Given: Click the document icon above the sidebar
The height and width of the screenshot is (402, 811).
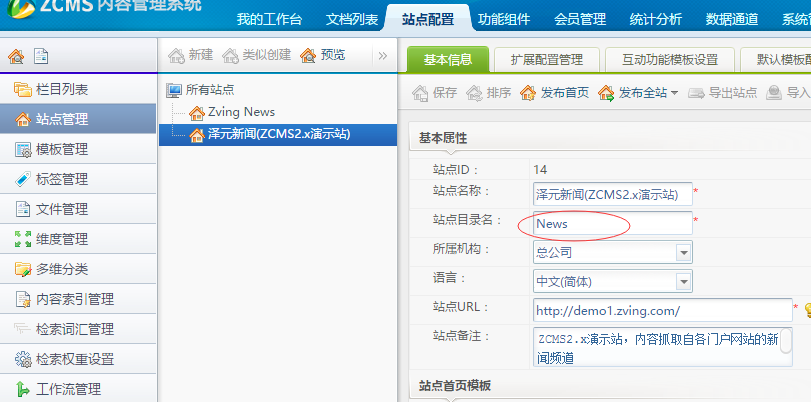Looking at the screenshot, I should 40,57.
